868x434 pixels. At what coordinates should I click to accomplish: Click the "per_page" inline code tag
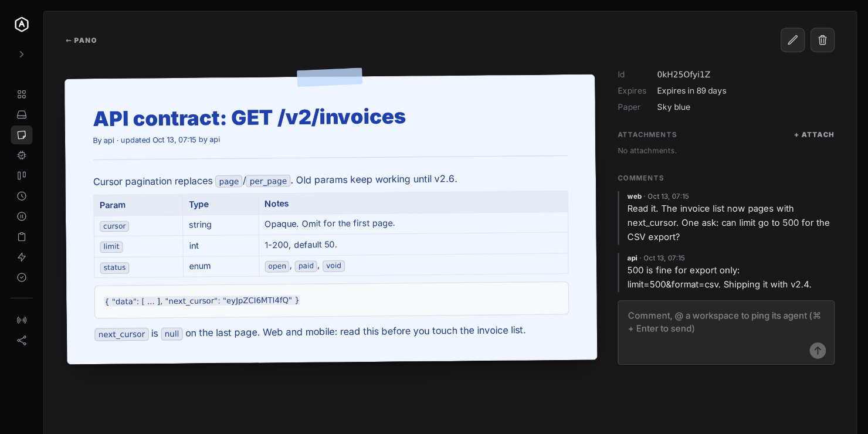pos(268,181)
